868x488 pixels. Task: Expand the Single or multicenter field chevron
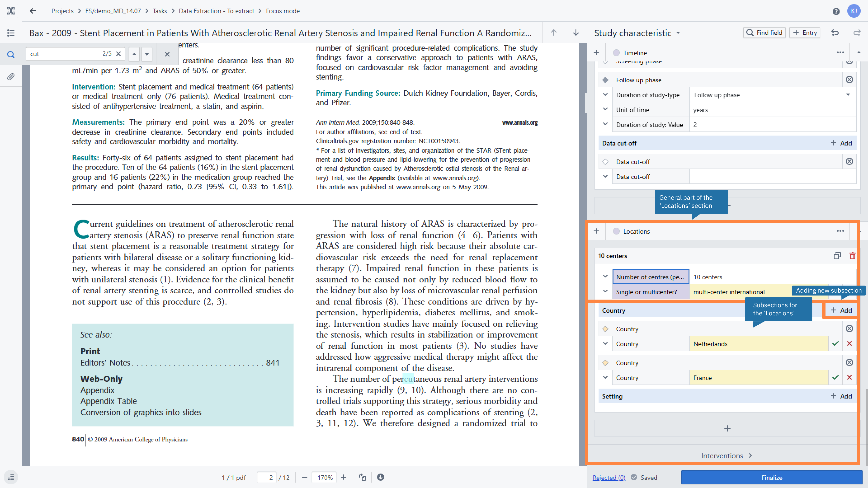point(606,291)
